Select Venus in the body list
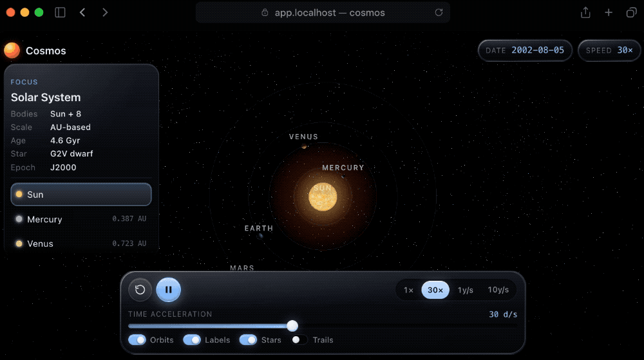Screen dimensions: 644x360 81,243
